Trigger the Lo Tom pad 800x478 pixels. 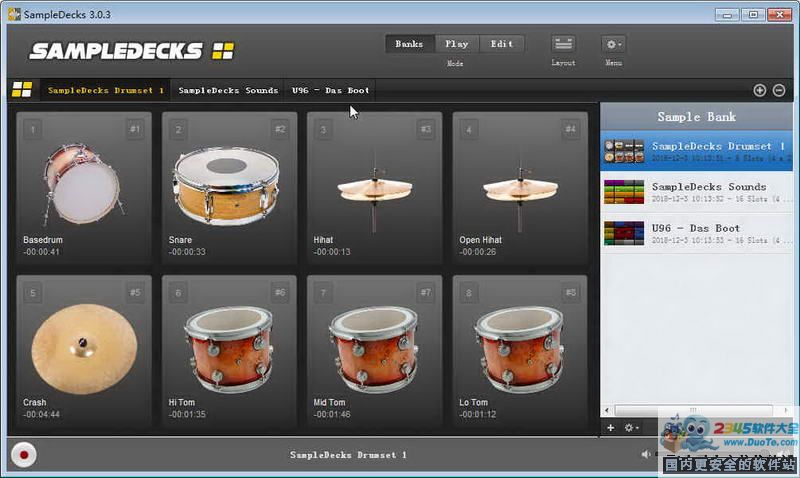520,350
